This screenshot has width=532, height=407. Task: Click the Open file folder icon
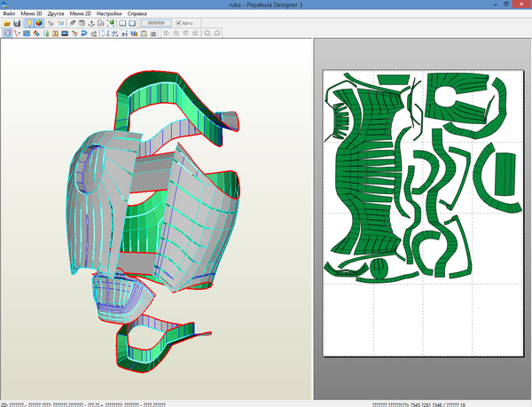(x=7, y=23)
